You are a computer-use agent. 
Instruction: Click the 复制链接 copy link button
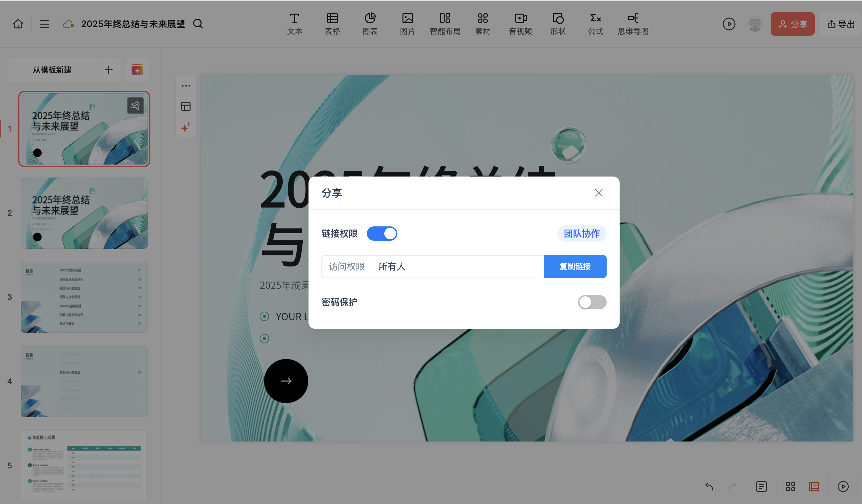tap(575, 266)
